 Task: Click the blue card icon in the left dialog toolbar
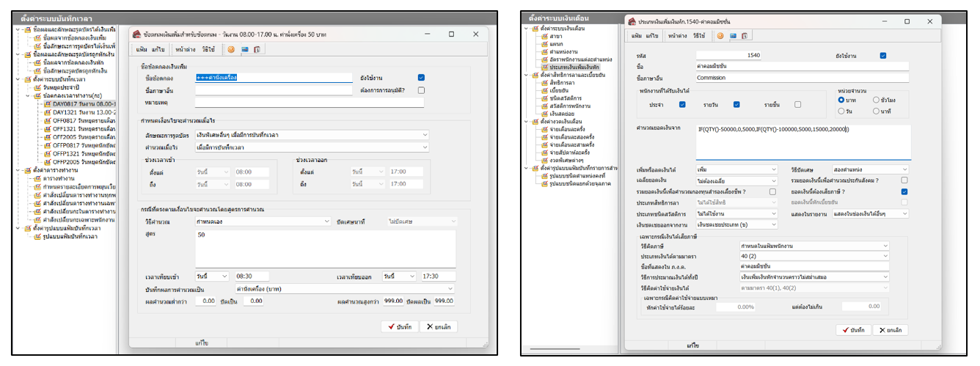(244, 50)
